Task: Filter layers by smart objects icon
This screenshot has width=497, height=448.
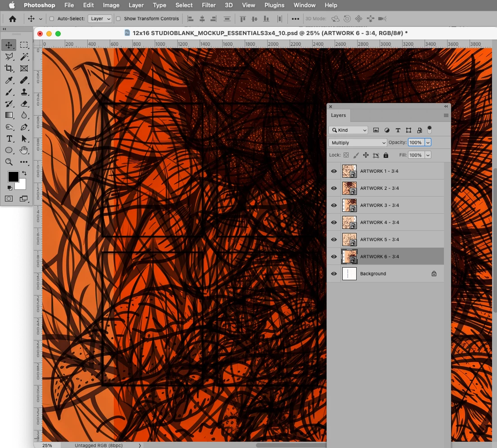Action: pos(419,130)
